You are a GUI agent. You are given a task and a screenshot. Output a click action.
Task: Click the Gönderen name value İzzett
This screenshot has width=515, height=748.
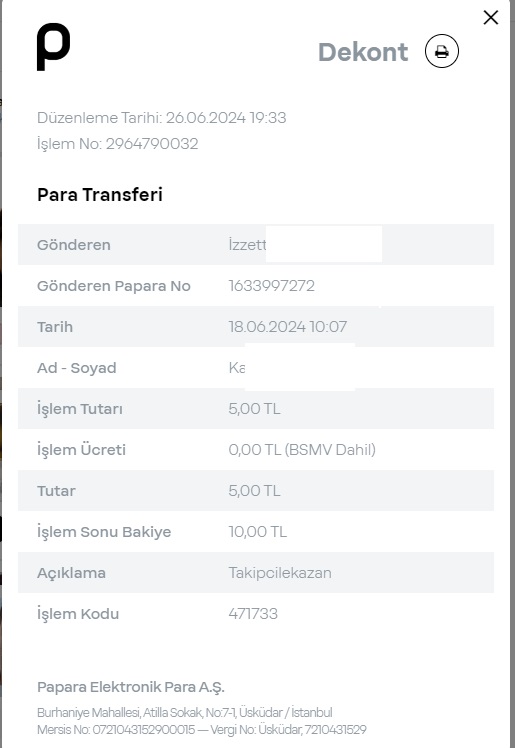(247, 245)
